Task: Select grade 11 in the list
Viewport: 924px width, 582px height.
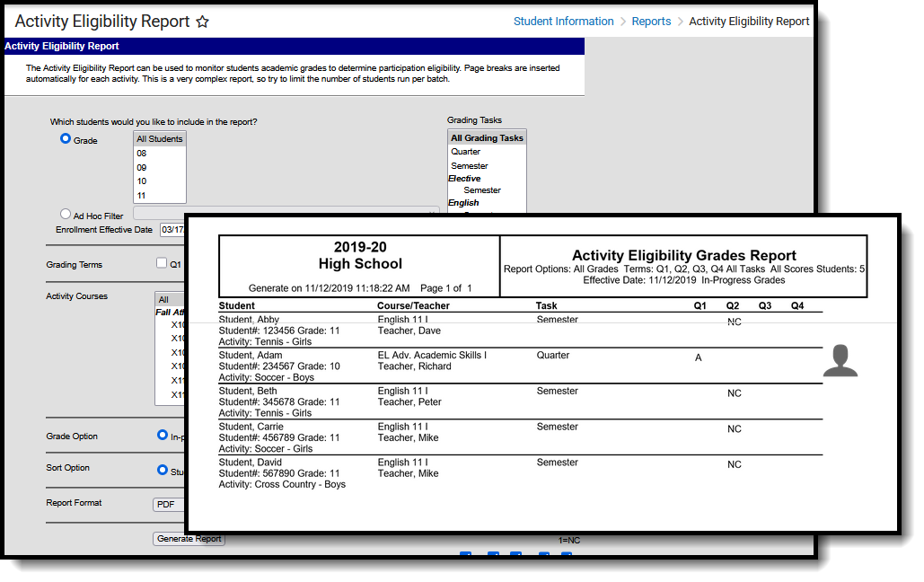Action: [x=160, y=196]
